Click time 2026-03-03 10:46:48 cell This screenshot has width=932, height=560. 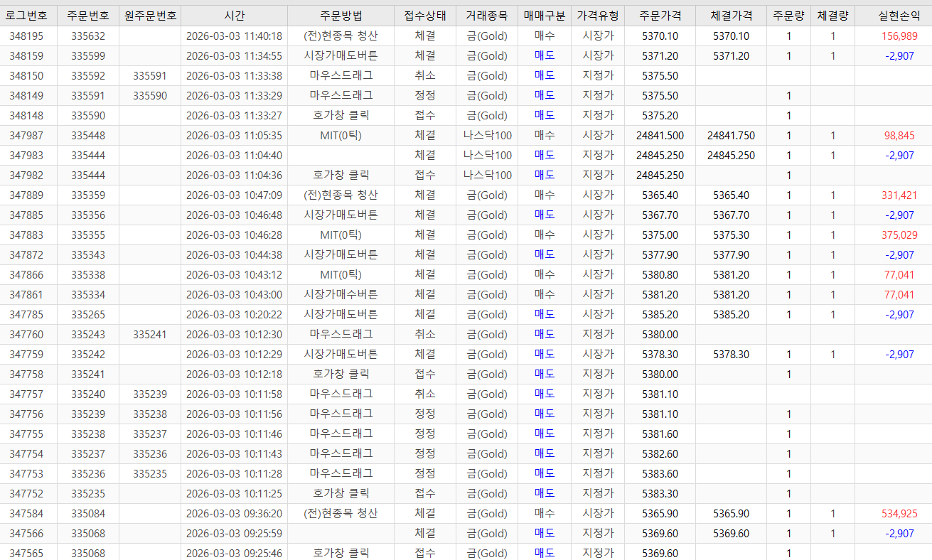pos(234,215)
